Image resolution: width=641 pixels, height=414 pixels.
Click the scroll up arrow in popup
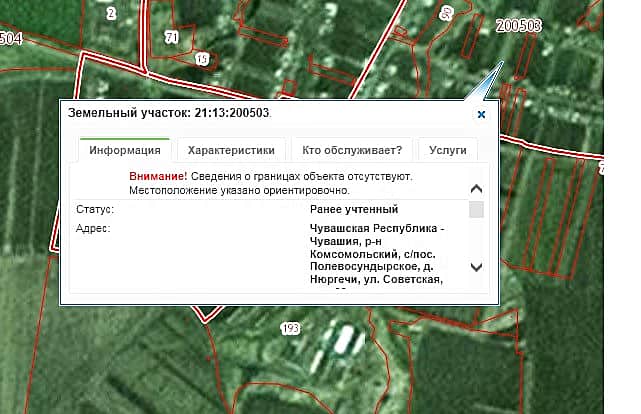pyautogui.click(x=476, y=189)
